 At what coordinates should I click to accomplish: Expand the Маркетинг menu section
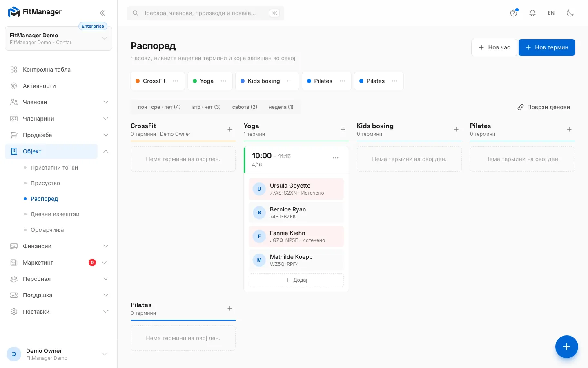(x=58, y=263)
